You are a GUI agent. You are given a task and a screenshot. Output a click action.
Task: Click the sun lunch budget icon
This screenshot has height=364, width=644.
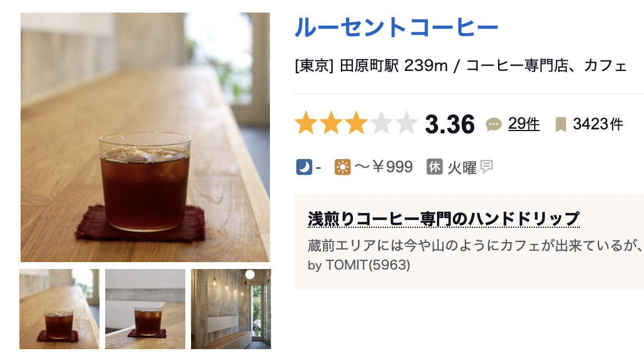pyautogui.click(x=343, y=167)
